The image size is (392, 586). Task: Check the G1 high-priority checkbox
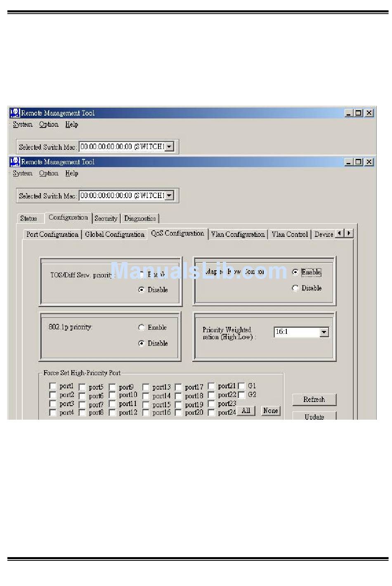241,386
